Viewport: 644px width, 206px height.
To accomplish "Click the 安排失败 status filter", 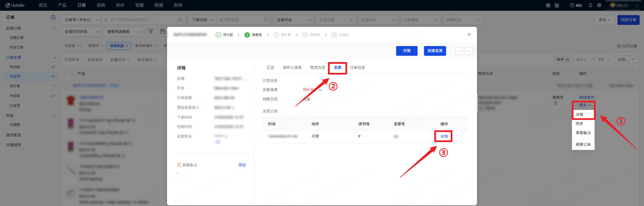I will (x=119, y=46).
